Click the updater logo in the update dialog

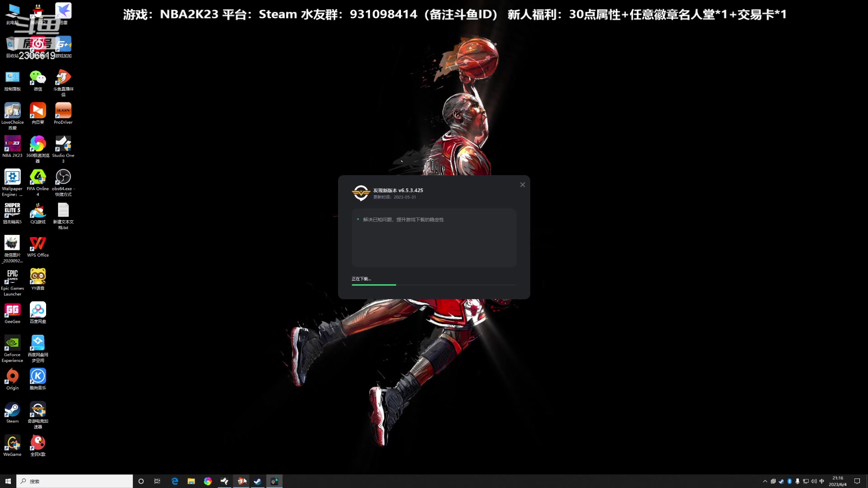pos(361,193)
